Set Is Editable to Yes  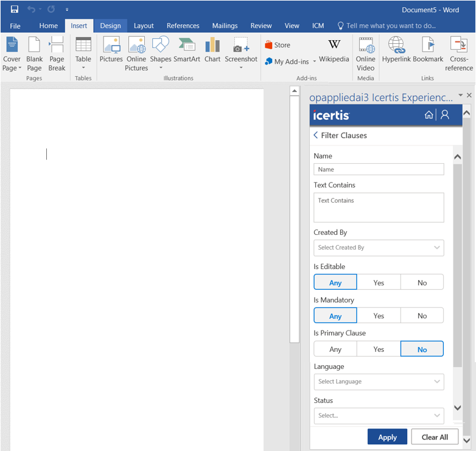pyautogui.click(x=379, y=282)
